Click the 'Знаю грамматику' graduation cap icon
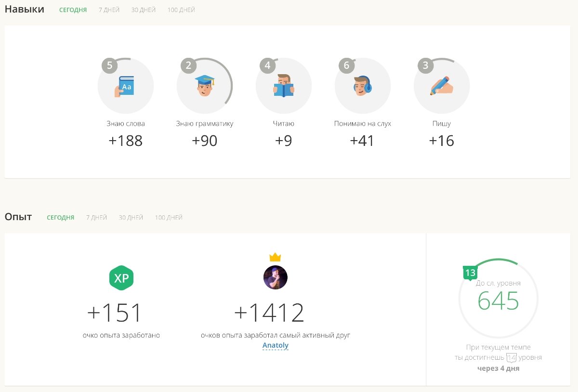578x392 pixels. 205,86
